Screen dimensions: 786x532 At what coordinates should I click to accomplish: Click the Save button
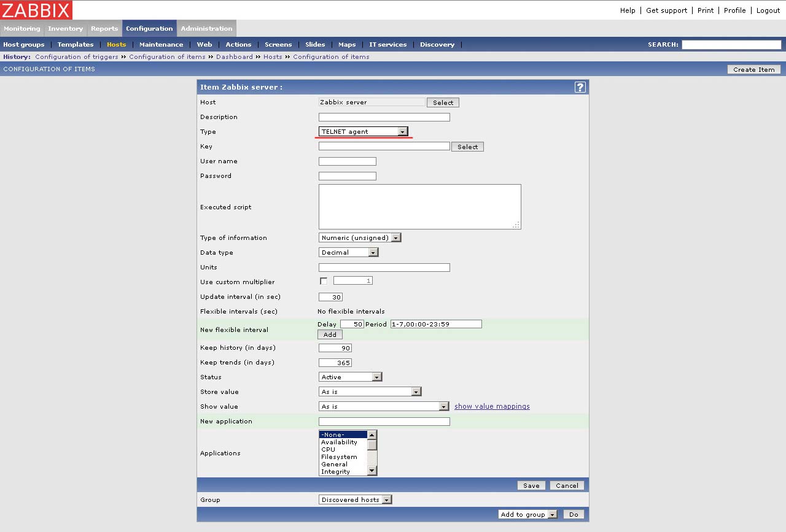pyautogui.click(x=531, y=485)
